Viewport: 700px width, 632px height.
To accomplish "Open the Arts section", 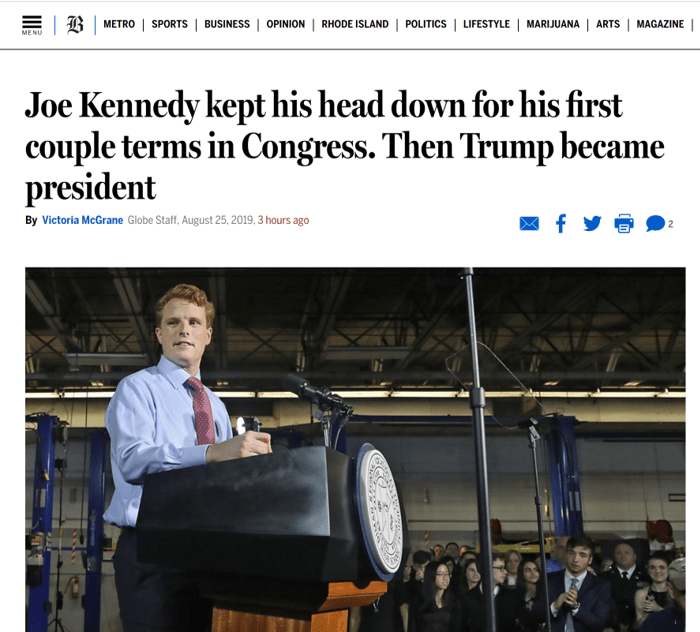I will click(x=608, y=24).
